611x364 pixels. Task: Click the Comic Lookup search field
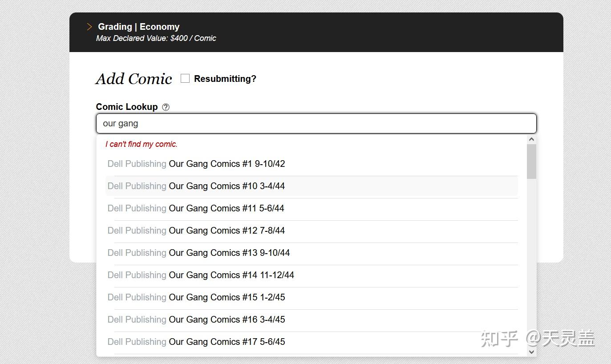click(316, 124)
